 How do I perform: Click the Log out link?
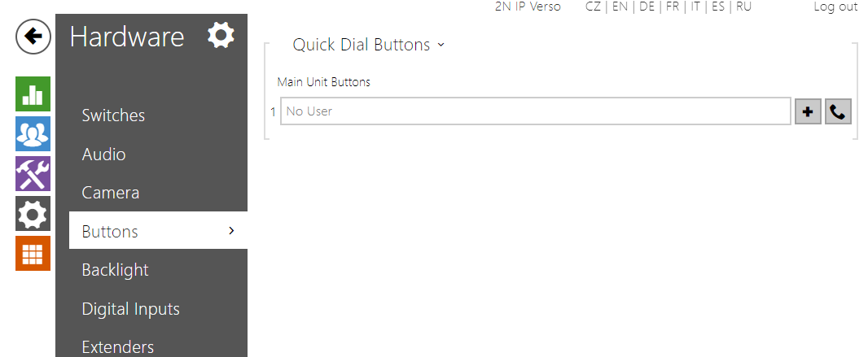835,7
